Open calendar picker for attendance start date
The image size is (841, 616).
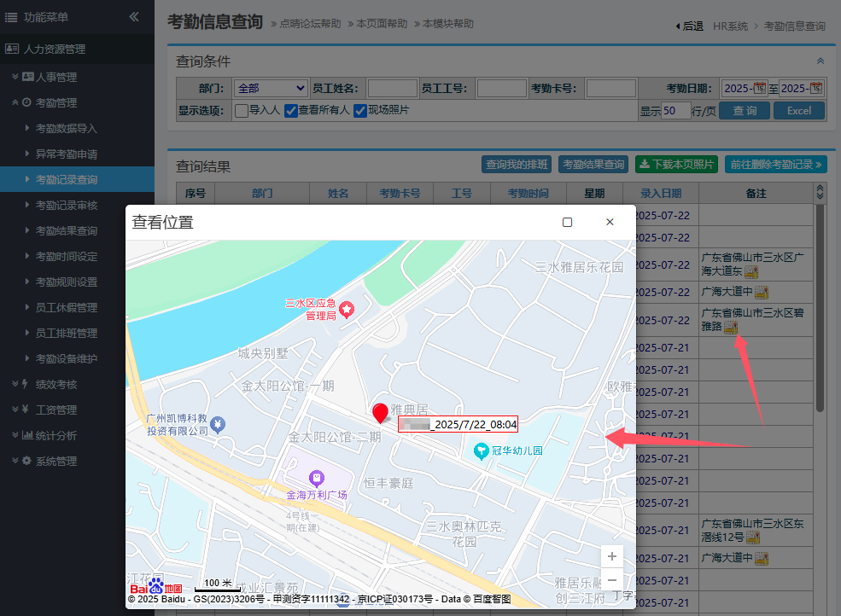click(x=760, y=88)
